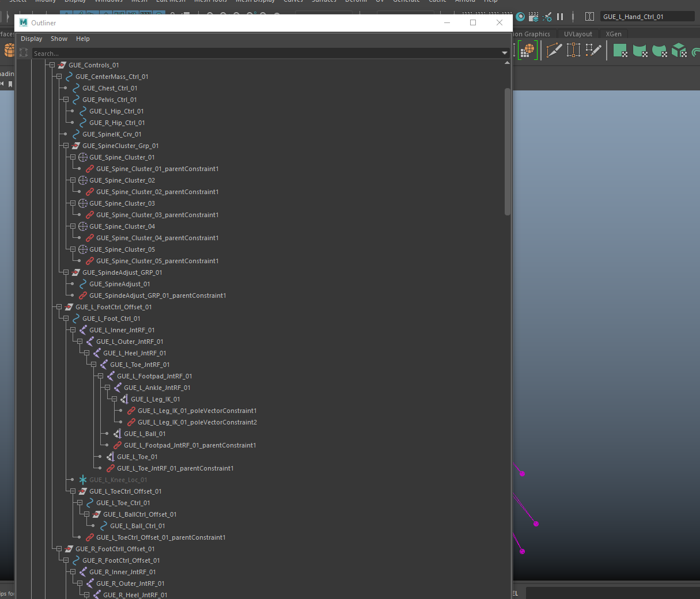Switch to the XGen shelf tab
The image size is (700, 599).
point(614,34)
